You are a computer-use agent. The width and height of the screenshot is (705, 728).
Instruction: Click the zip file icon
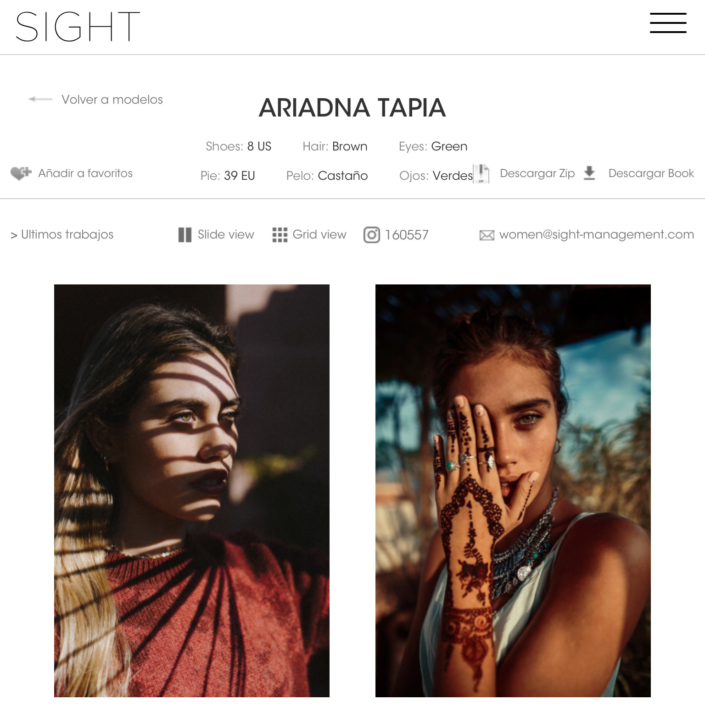[481, 174]
